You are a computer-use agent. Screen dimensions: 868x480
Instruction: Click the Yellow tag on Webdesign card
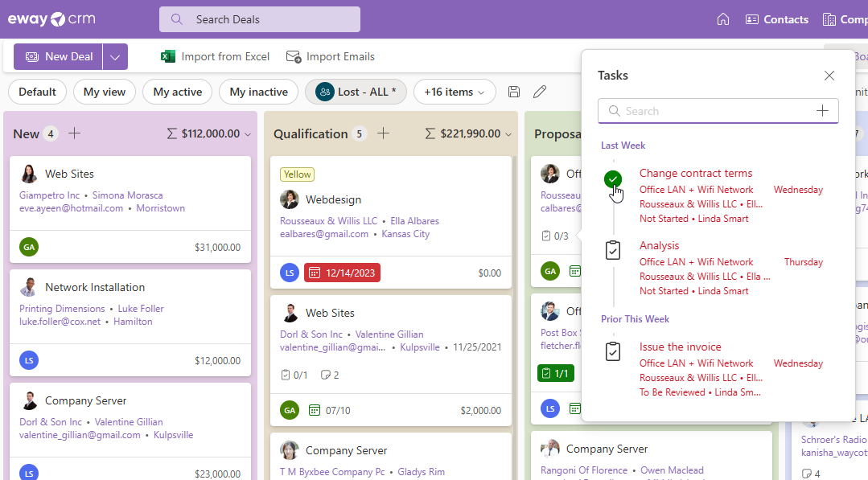coord(298,174)
